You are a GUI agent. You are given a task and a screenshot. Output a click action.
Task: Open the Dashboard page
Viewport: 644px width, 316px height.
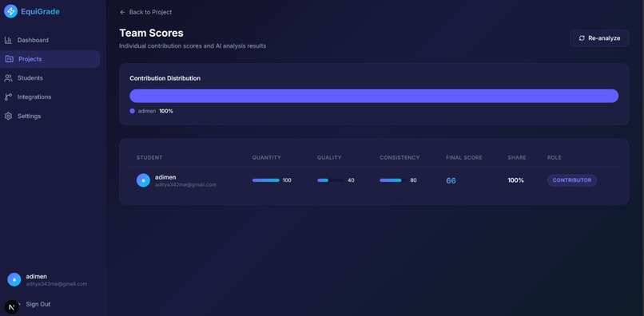click(x=50, y=40)
